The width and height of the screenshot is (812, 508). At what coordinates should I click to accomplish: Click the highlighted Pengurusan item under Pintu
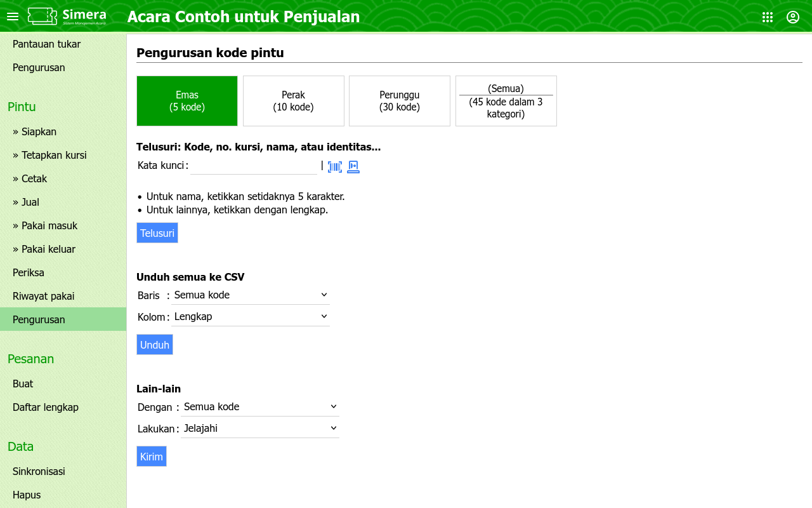[x=63, y=319]
